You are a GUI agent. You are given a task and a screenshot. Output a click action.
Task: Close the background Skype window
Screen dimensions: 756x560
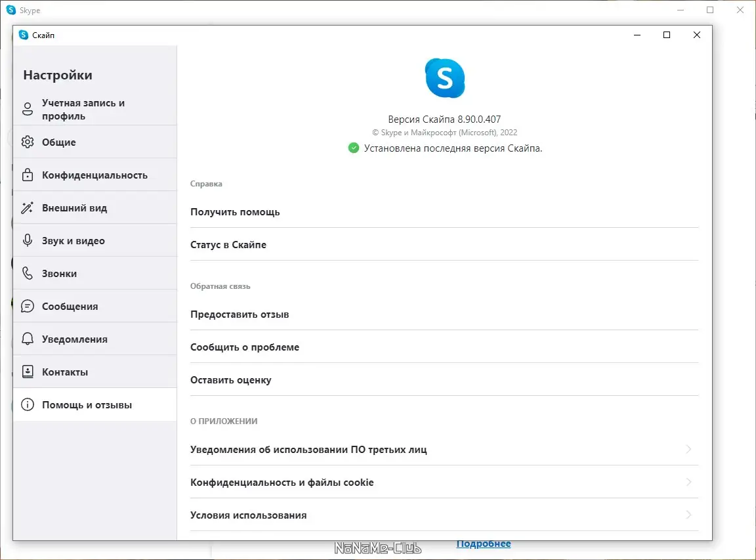740,10
